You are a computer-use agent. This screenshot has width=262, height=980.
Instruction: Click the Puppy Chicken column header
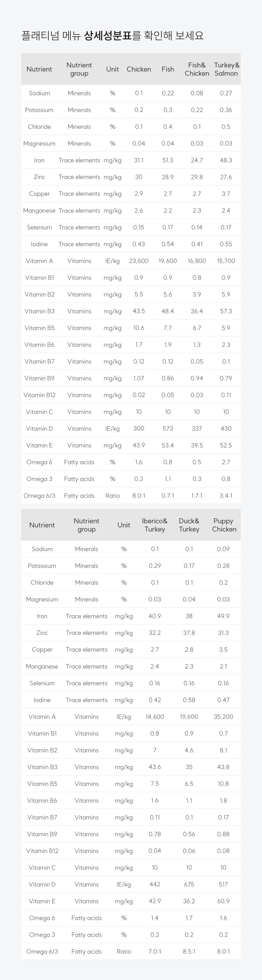224,525
